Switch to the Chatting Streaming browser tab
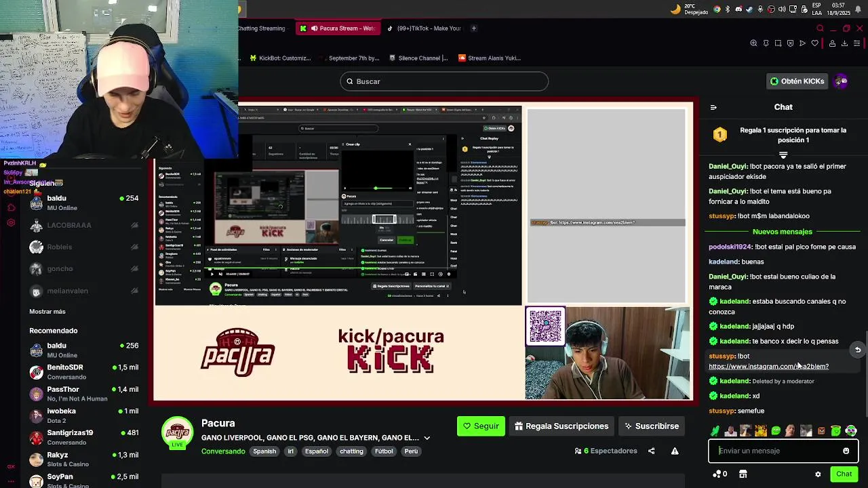Viewport: 868px width, 488px height. pyautogui.click(x=264, y=28)
